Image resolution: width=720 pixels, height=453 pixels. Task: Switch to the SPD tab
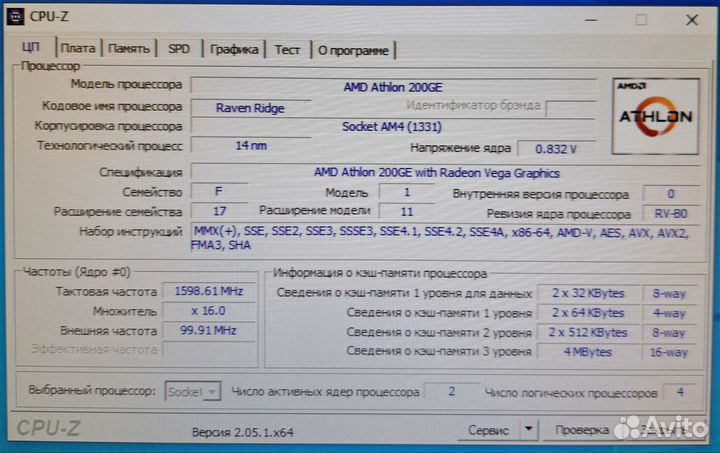[179, 49]
